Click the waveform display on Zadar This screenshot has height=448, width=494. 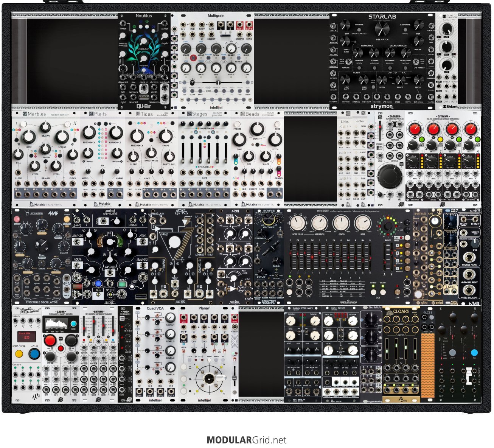[x=56, y=324]
